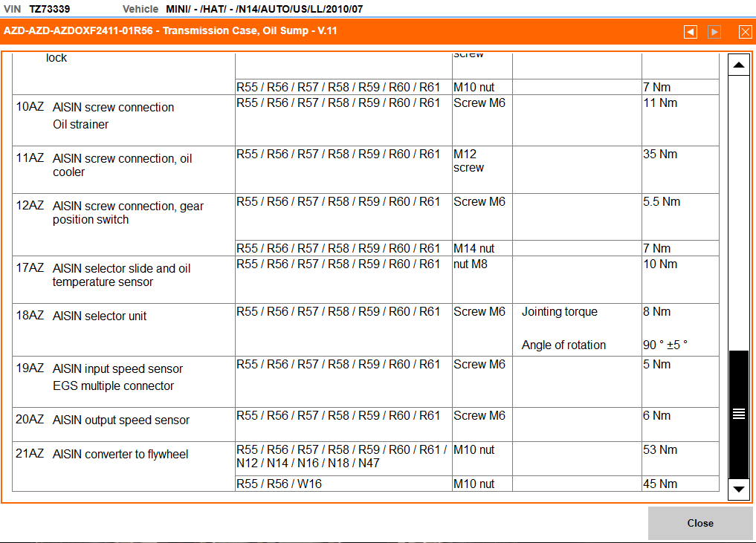Select the disabled forward arrow in title bar
Screen dimensions: 756x543
tap(714, 32)
